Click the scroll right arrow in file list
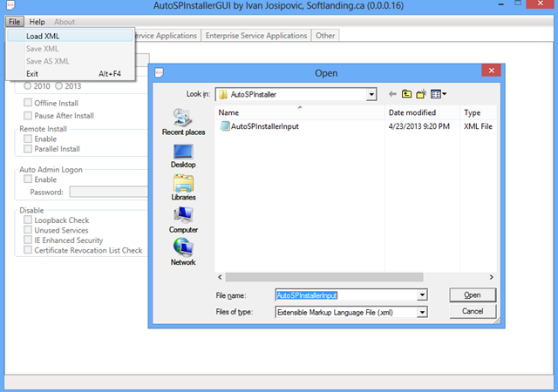The height and width of the screenshot is (392, 558). tap(491, 277)
